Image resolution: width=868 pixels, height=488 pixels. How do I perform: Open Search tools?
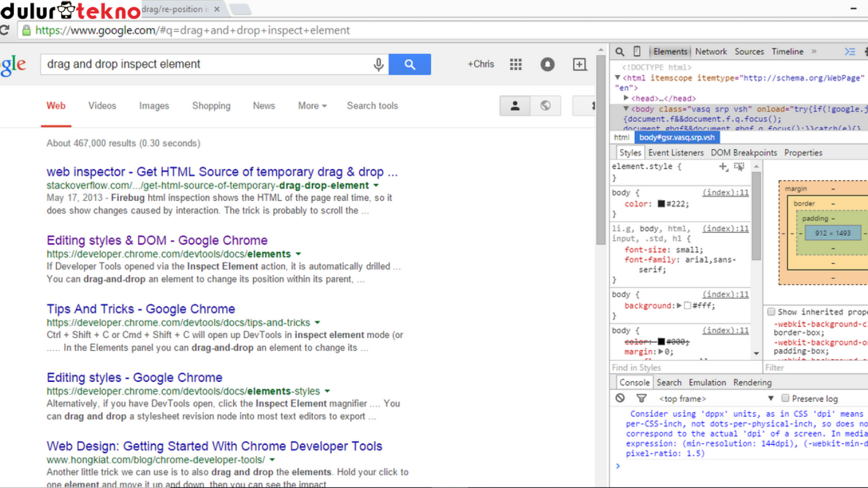tap(372, 106)
